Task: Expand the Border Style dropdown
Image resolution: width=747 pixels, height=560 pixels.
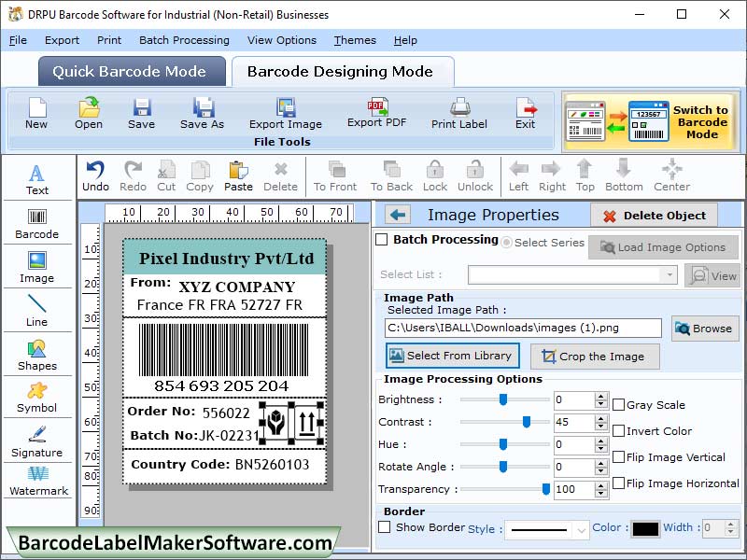Action: click(583, 528)
